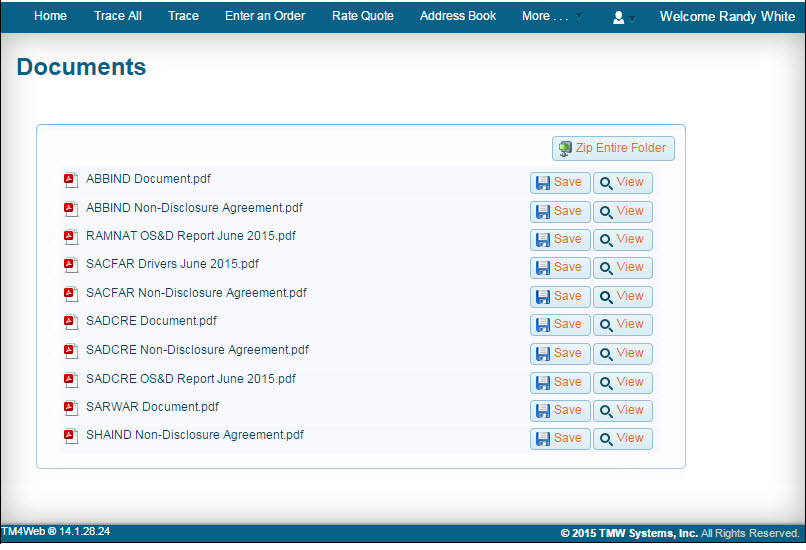View SADCRE OS&D Report June 2015.pdf

[622, 382]
